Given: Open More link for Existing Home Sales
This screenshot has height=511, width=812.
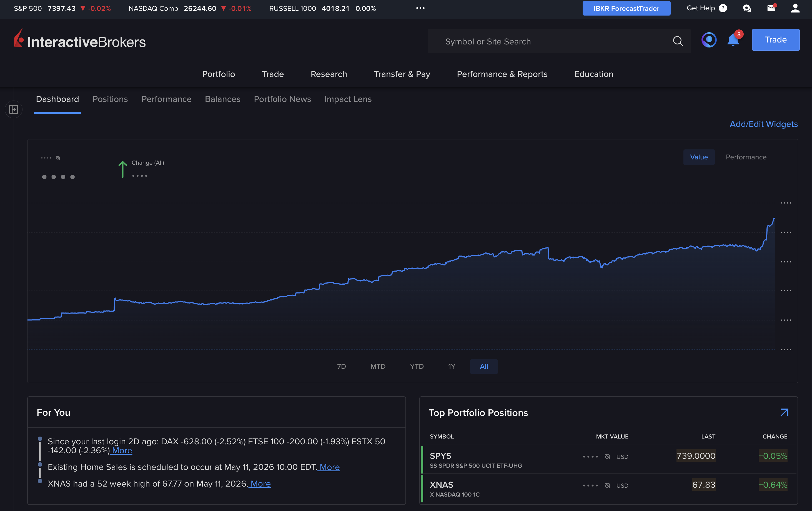Looking at the screenshot, I should 329,467.
